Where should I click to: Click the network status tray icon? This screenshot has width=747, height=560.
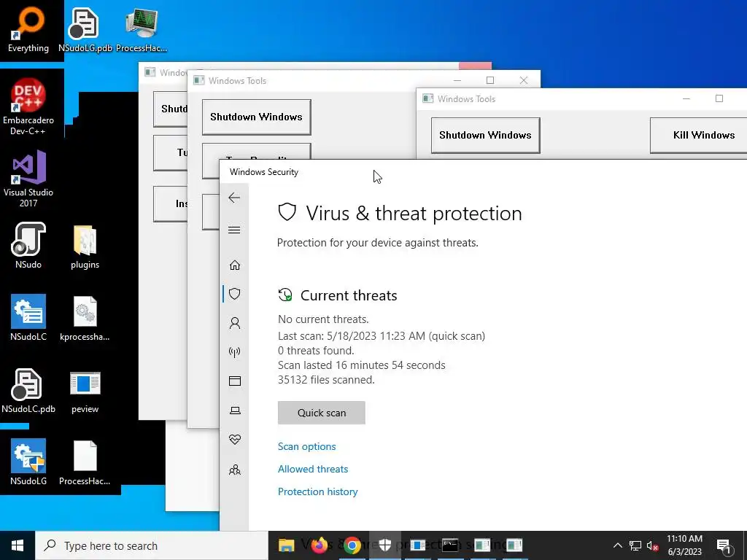tap(635, 545)
